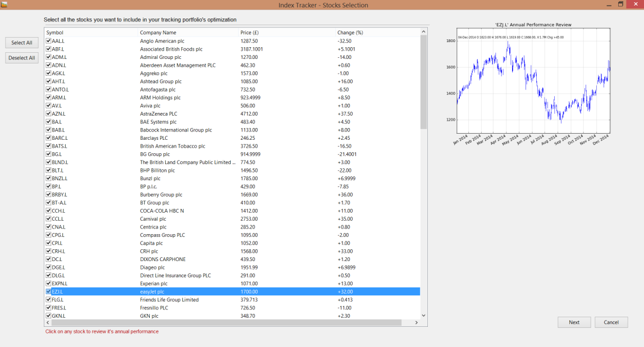The image size is (644, 347).
Task: Select the Fresnillo PLC row
Action: click(x=232, y=308)
